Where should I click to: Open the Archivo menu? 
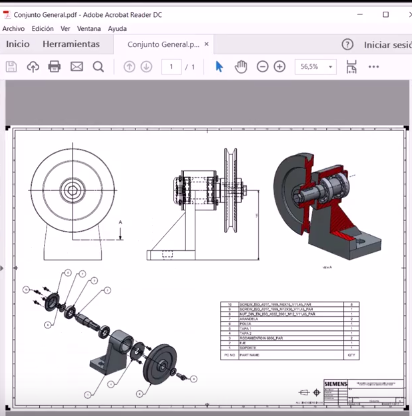click(13, 29)
